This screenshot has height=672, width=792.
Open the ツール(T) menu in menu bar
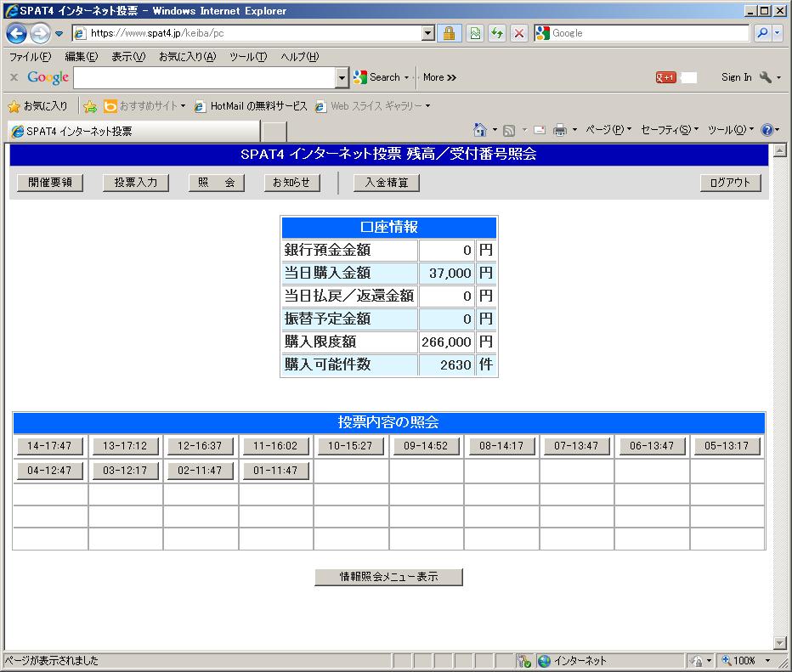coord(248,57)
